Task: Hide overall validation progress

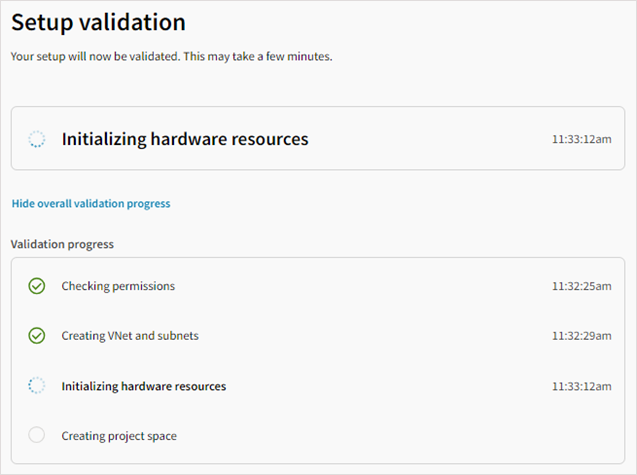Action: pos(91,204)
